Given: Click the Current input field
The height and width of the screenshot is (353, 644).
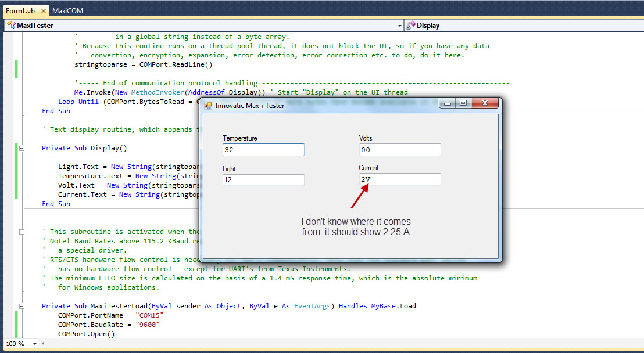Looking at the screenshot, I should point(400,179).
